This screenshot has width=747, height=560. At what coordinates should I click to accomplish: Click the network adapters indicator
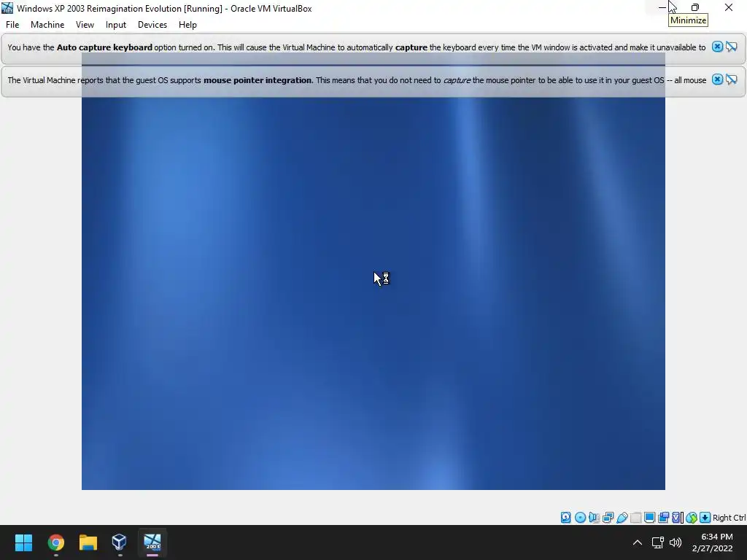(608, 517)
